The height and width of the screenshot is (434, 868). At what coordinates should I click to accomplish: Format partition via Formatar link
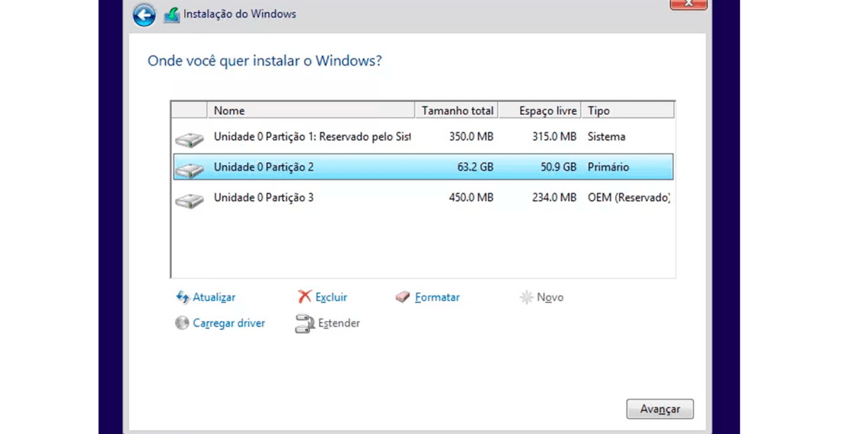[437, 297]
